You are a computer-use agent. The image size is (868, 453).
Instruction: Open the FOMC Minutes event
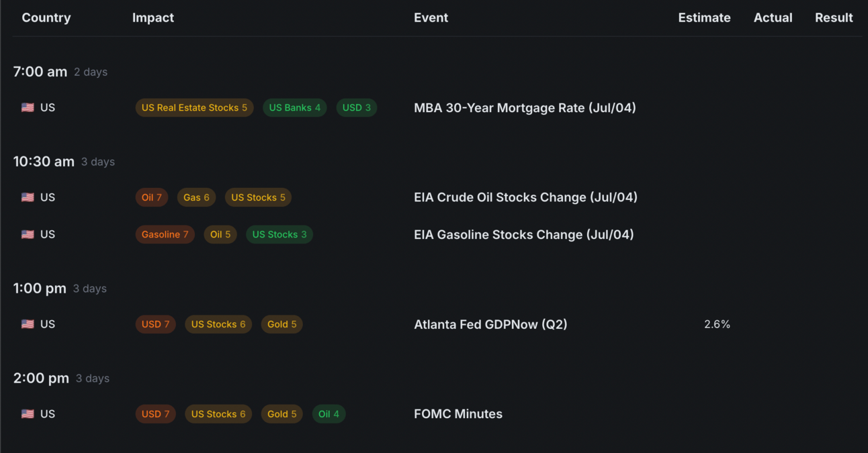point(458,414)
